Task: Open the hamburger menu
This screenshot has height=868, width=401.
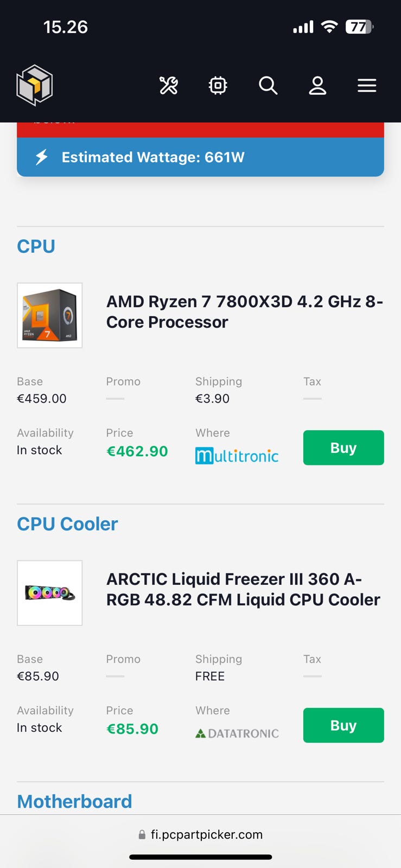Action: tap(367, 85)
